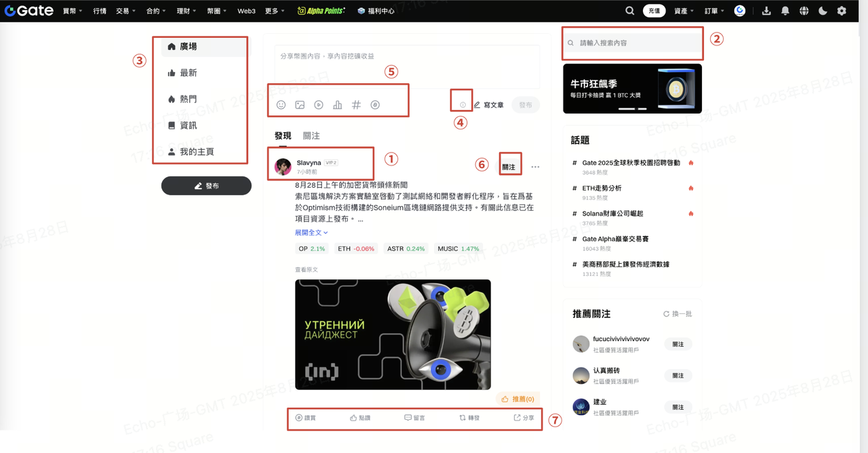
Task: Click the image upload icon in composer
Action: coord(300,105)
